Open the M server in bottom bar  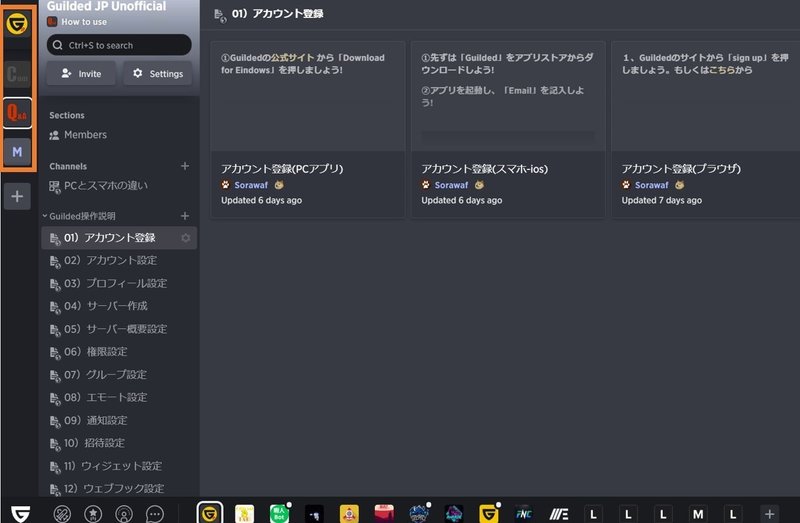[698, 513]
